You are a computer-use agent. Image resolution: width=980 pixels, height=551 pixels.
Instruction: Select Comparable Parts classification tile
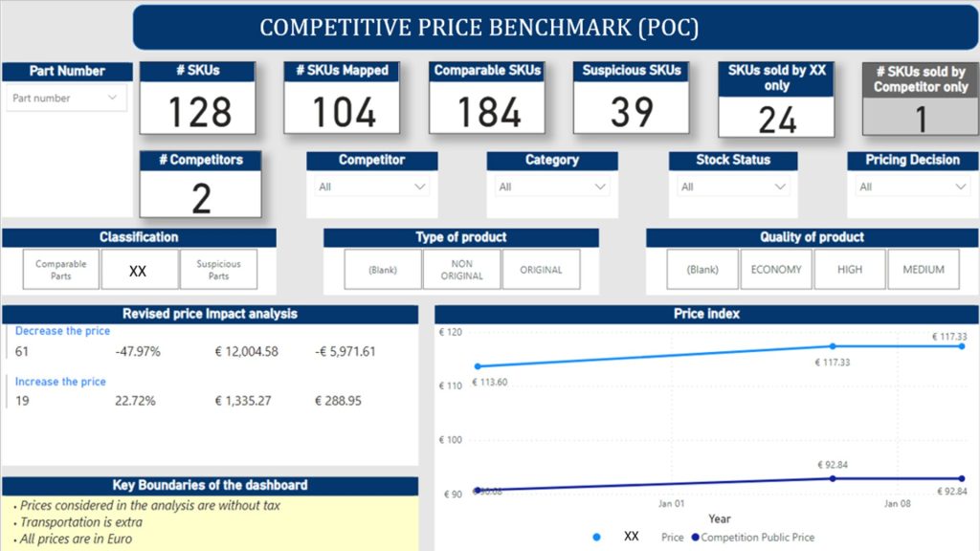tap(61, 270)
